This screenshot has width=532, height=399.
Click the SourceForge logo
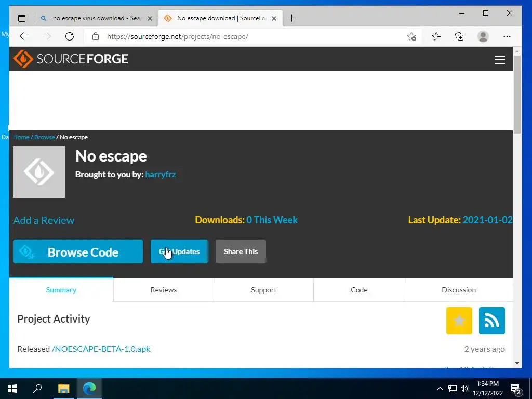click(71, 59)
